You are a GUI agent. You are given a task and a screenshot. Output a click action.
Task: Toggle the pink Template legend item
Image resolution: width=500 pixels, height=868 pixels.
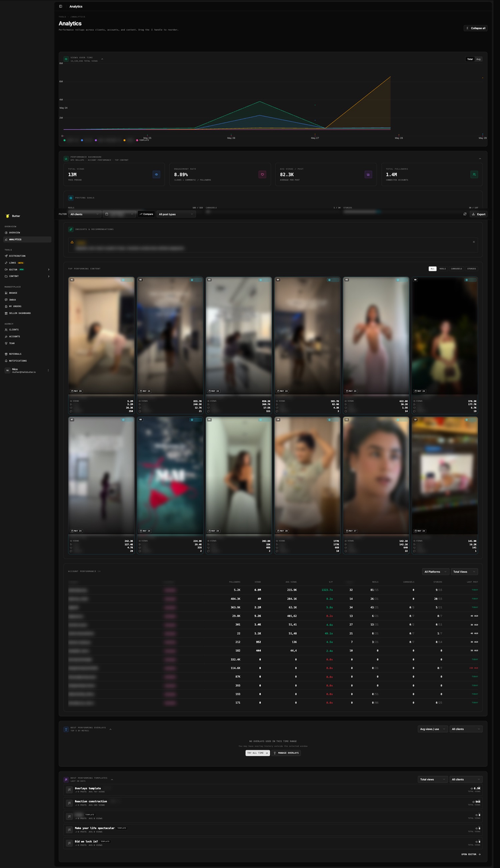point(143,140)
